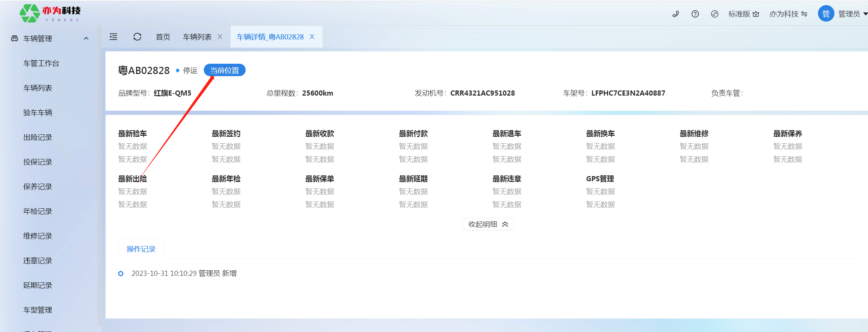The height and width of the screenshot is (332, 868).
Task: Close the 车辆列表 tab
Action: (220, 37)
